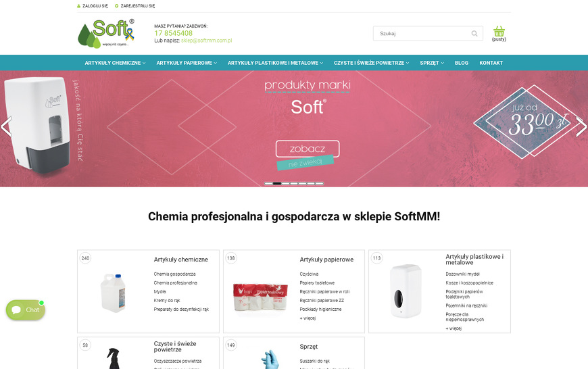Open the Blog menu item
This screenshot has height=369, width=588.
coord(462,63)
